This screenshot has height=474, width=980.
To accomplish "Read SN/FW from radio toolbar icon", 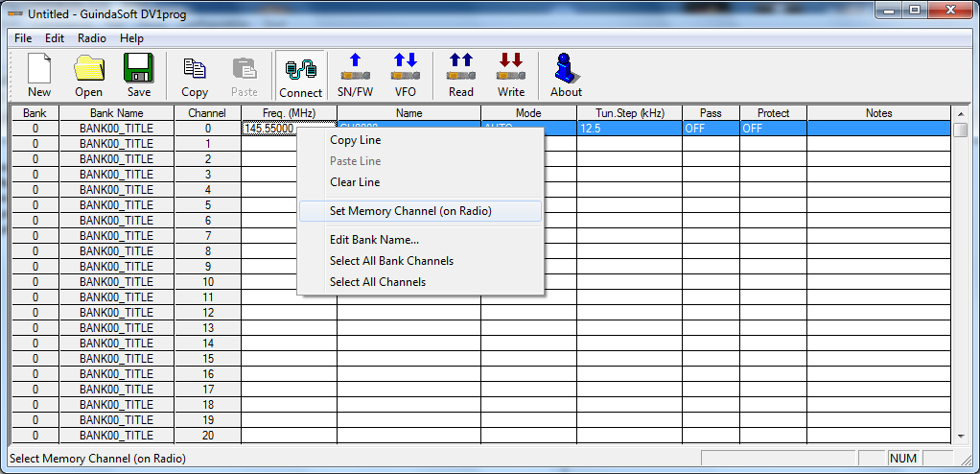I will click(355, 75).
